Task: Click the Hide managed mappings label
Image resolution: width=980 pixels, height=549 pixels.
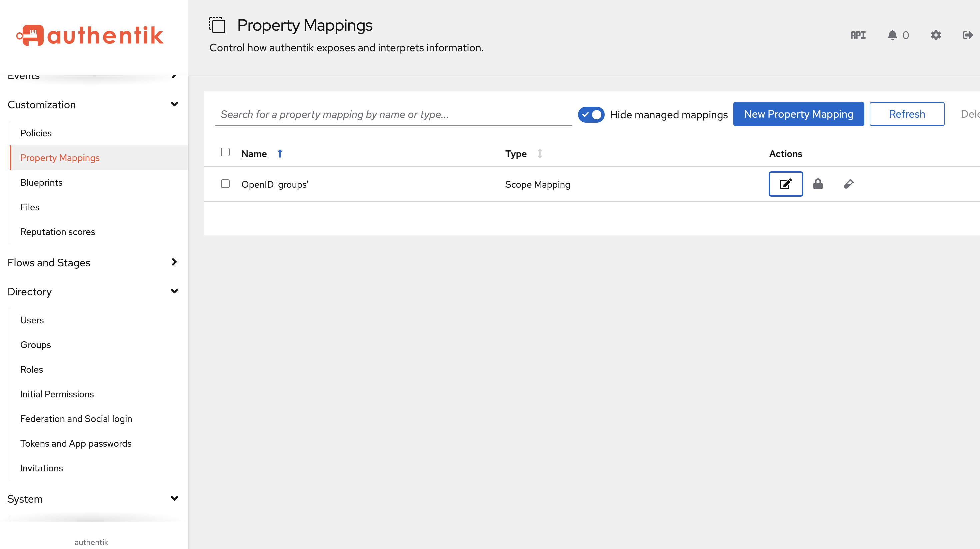Action: (x=668, y=115)
